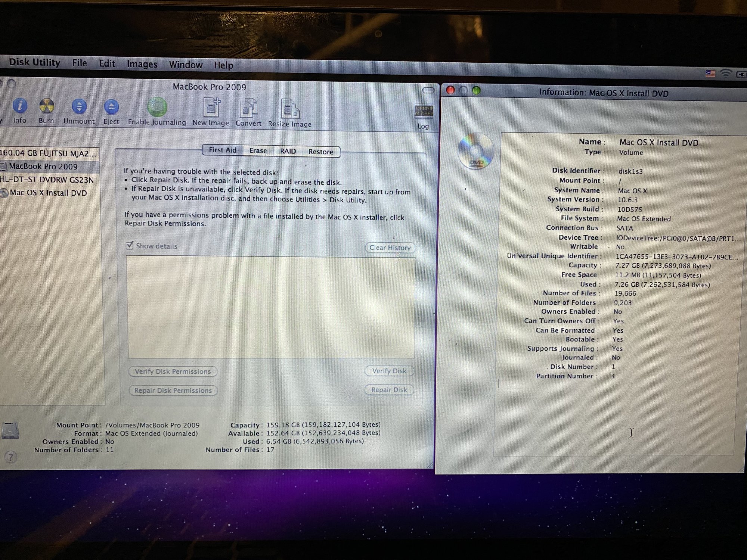Close the Information window with red button
The image size is (747, 560).
point(450,90)
